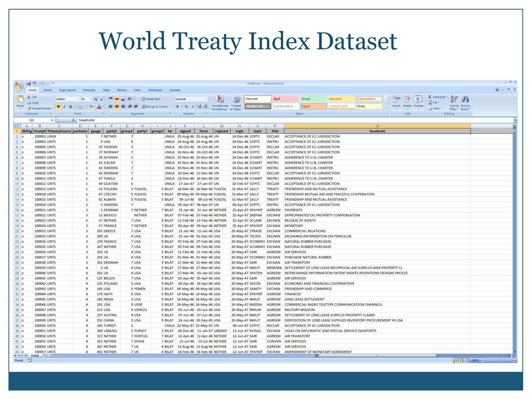Click the Decrease Decimal icon
The image size is (532, 399).
[205, 107]
